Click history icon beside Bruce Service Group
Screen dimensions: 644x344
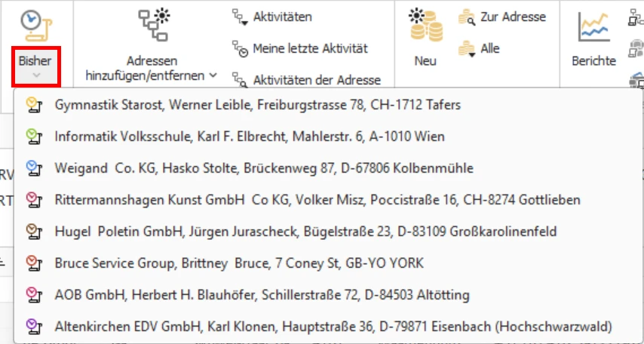coord(34,263)
